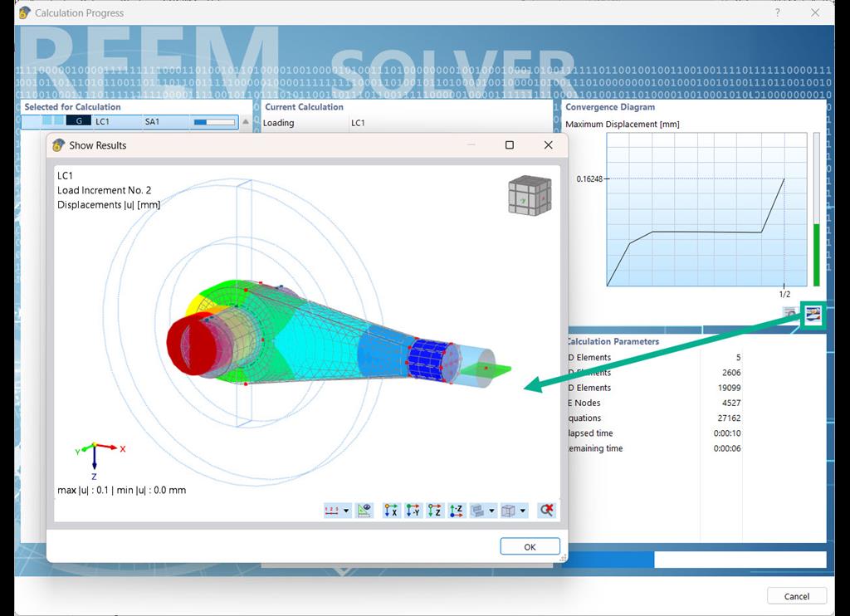Screen dimensions: 850x616
Task: Click the value 2606 in Calculation Parameters
Action: (731, 373)
